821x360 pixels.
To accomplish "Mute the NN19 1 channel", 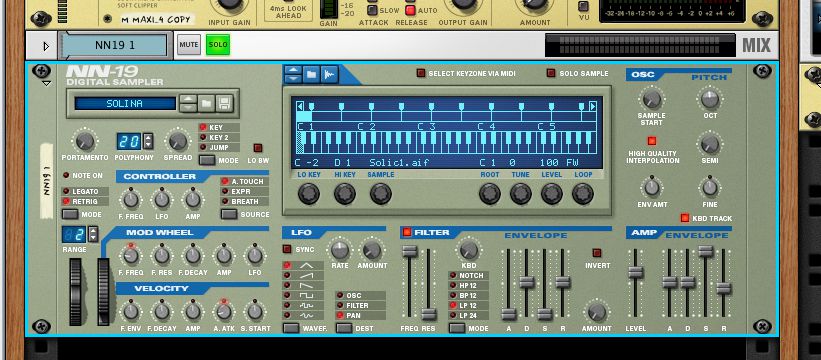I will (188, 45).
